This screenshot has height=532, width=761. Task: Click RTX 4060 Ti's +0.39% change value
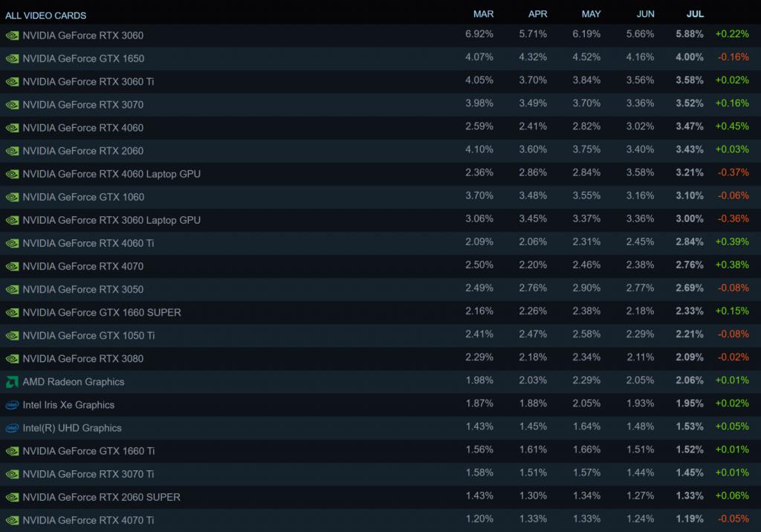732,243
